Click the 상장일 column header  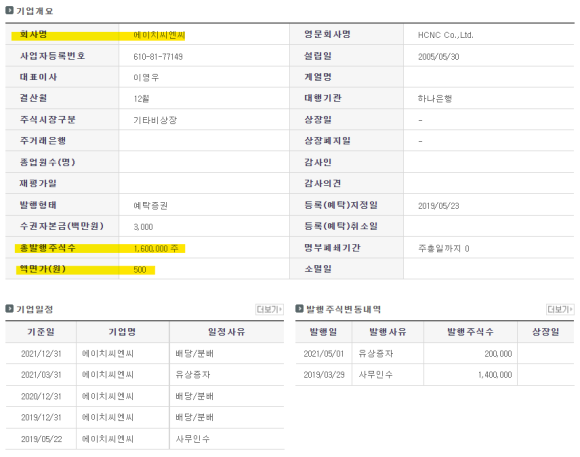546,332
